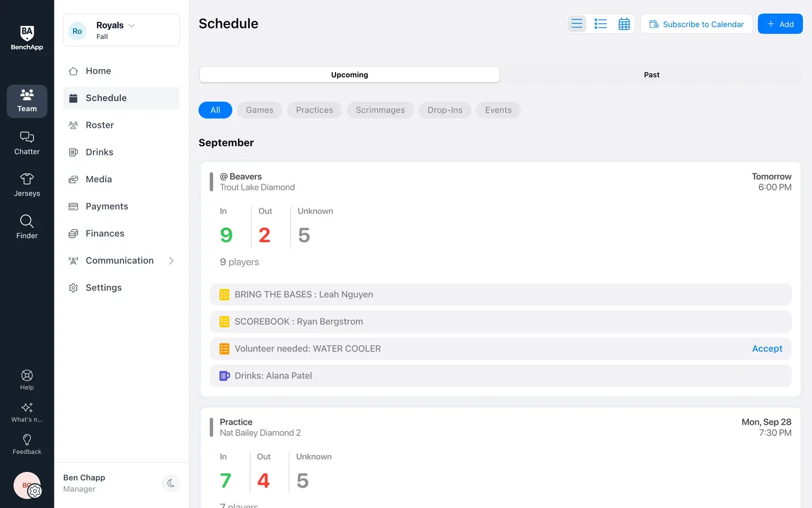Image resolution: width=812 pixels, height=508 pixels.
Task: Filter schedule by Events
Action: 498,110
